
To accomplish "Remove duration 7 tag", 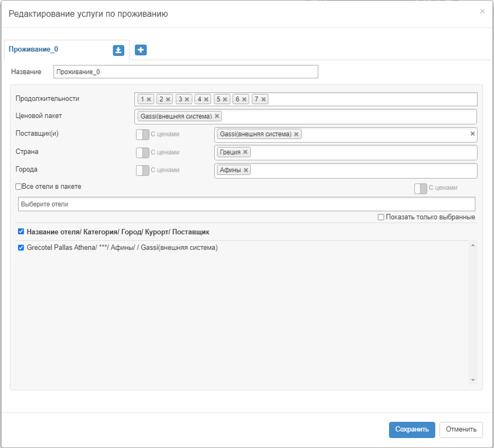I will click(x=264, y=99).
